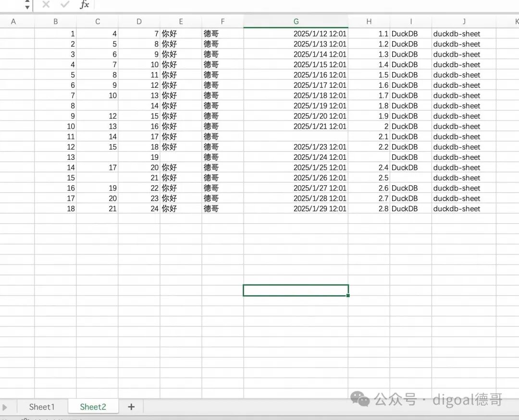Confirm entry with the checkmark icon
The height and width of the screenshot is (420, 519).
[65, 4]
